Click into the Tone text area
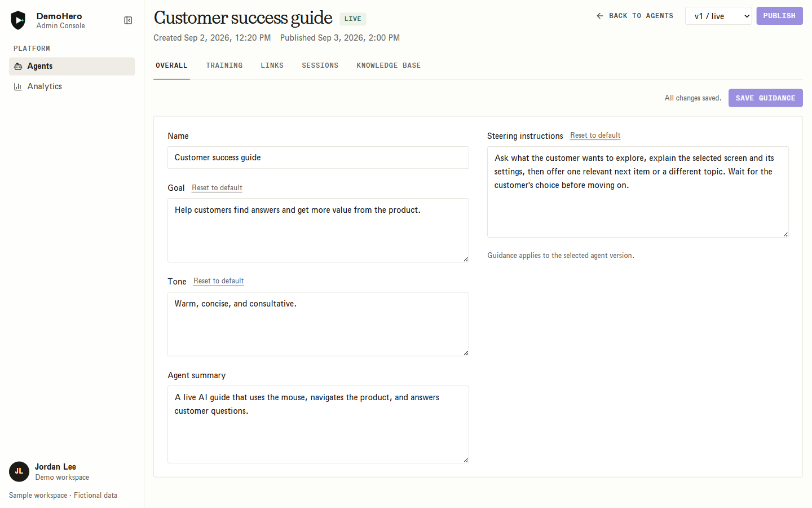 click(318, 324)
